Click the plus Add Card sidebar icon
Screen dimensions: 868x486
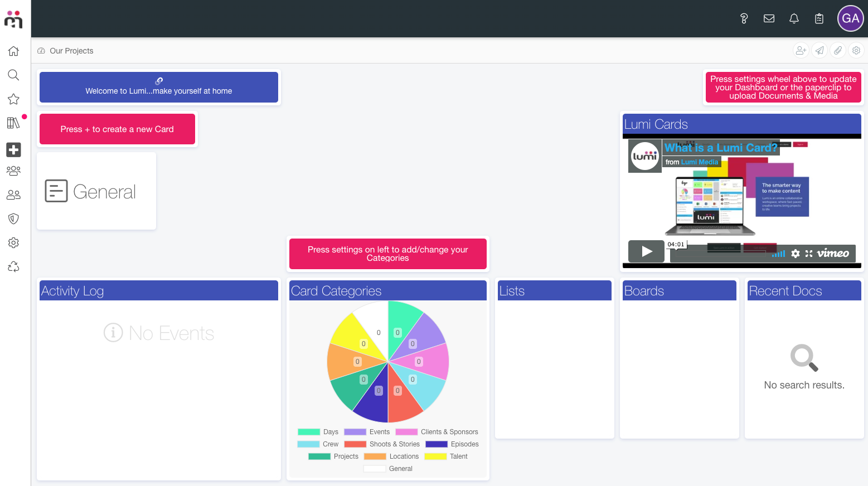pyautogui.click(x=13, y=149)
